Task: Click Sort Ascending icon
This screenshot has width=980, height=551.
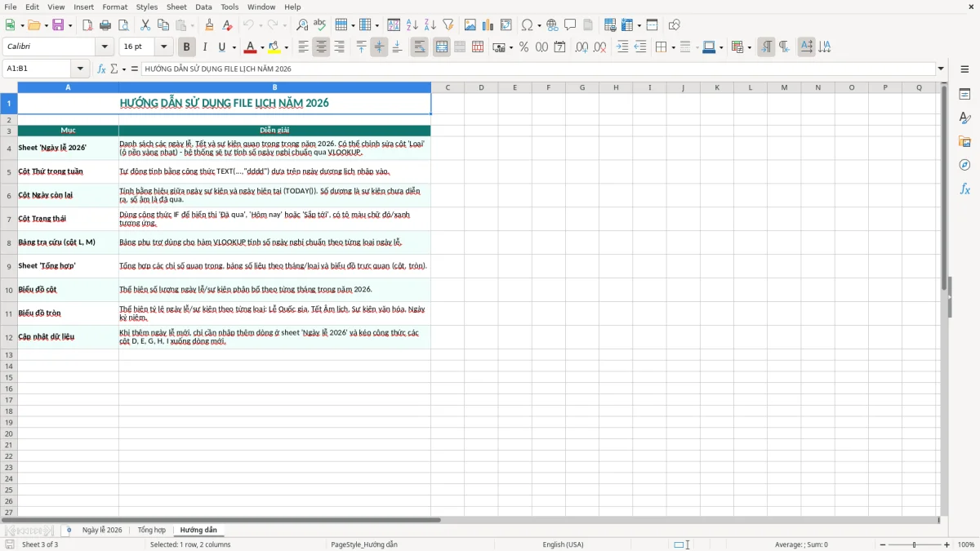Action: pos(412,24)
